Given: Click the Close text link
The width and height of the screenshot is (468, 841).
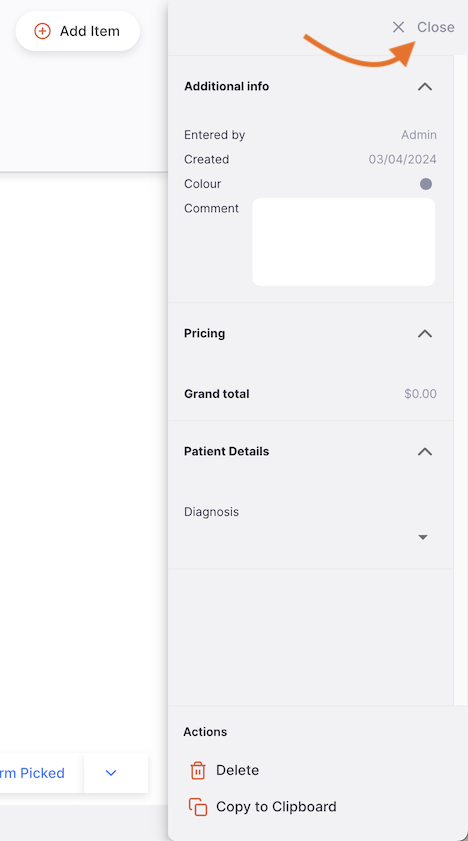Looking at the screenshot, I should 436,27.
